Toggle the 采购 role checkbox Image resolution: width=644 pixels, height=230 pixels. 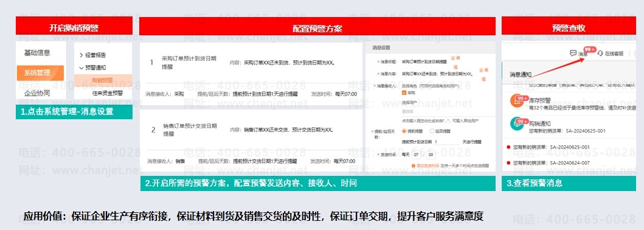coord(404,93)
